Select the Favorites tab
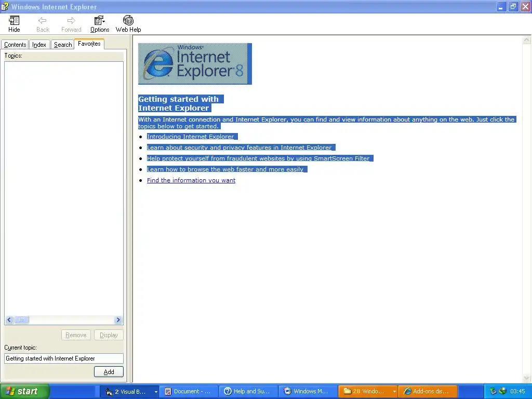 point(89,44)
